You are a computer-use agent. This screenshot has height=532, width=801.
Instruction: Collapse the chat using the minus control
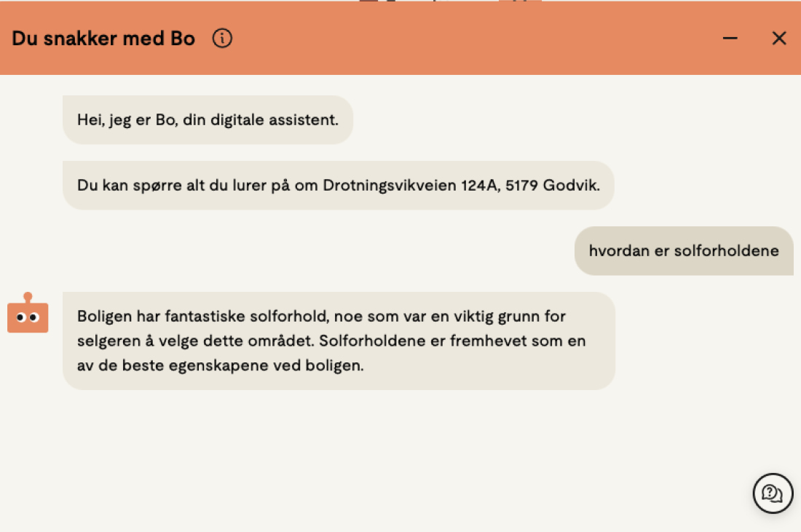730,38
